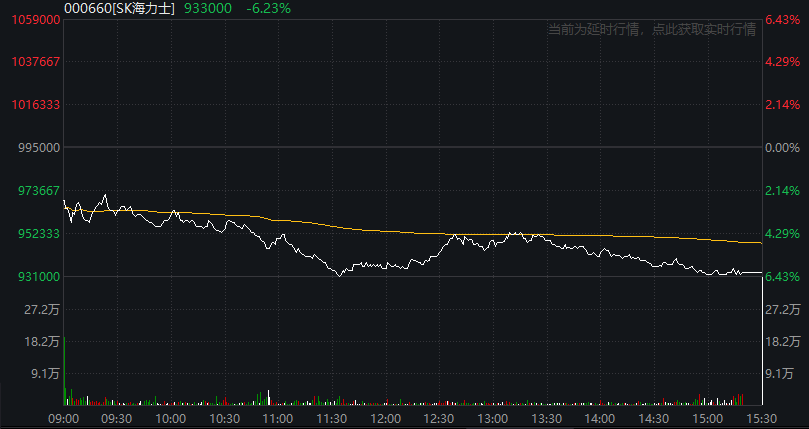Select 11:30 on the time axis

tap(331, 418)
